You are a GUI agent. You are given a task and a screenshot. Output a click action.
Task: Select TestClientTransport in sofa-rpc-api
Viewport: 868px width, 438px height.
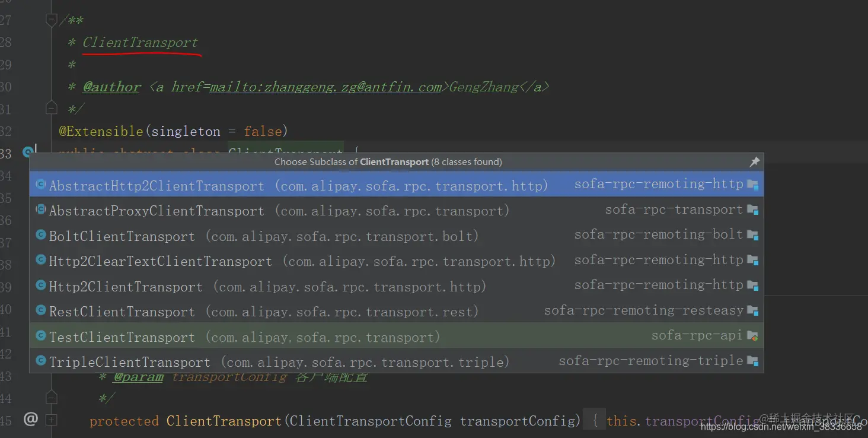tap(397, 337)
